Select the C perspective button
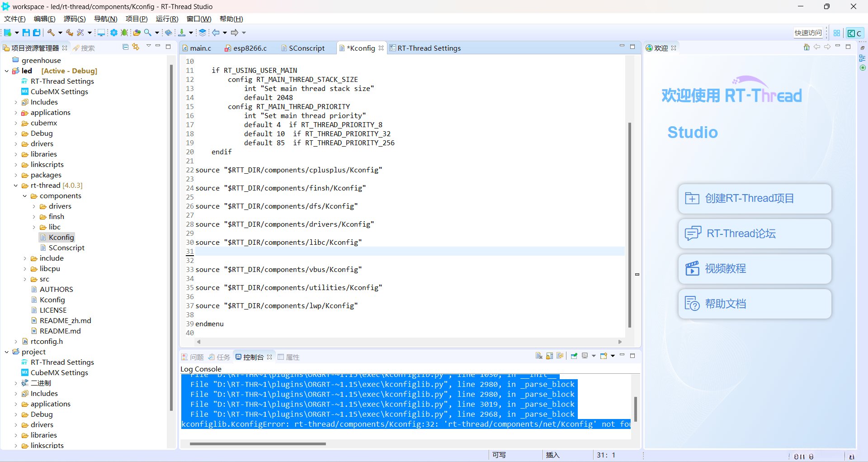The height and width of the screenshot is (462, 868). coord(854,33)
